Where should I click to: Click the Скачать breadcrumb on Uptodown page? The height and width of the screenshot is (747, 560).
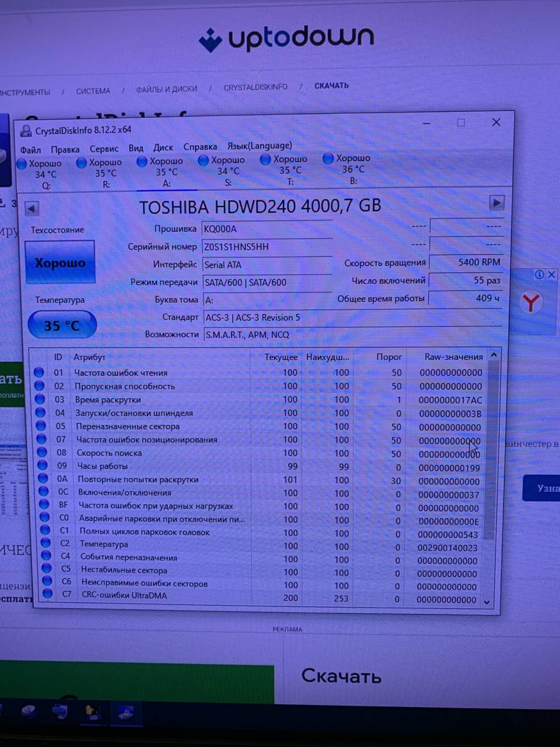(x=331, y=86)
